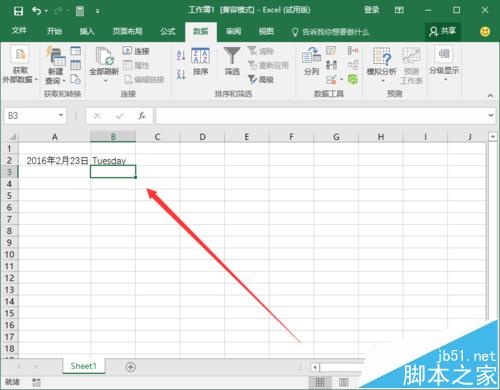Click Remove Duplicates icon in Data Tools
500x390 pixels.
[331, 65]
